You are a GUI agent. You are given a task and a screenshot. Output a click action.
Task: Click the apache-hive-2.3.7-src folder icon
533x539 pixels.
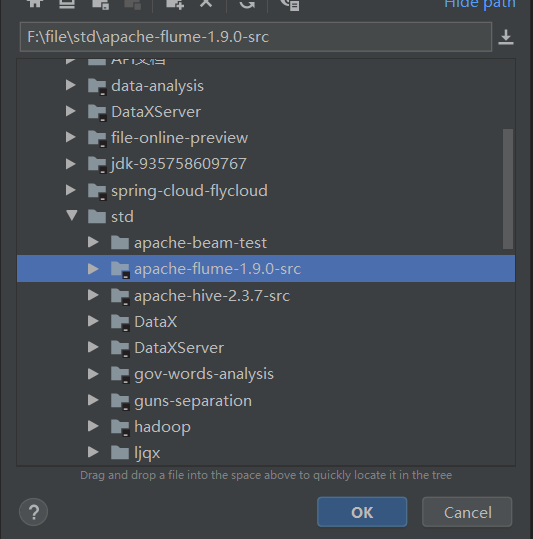(x=120, y=296)
